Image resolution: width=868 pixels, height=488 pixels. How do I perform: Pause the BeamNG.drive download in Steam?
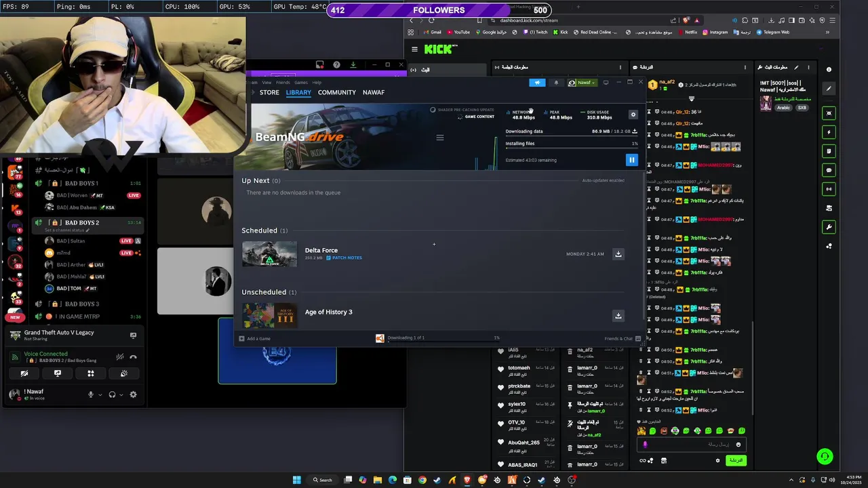(631, 160)
